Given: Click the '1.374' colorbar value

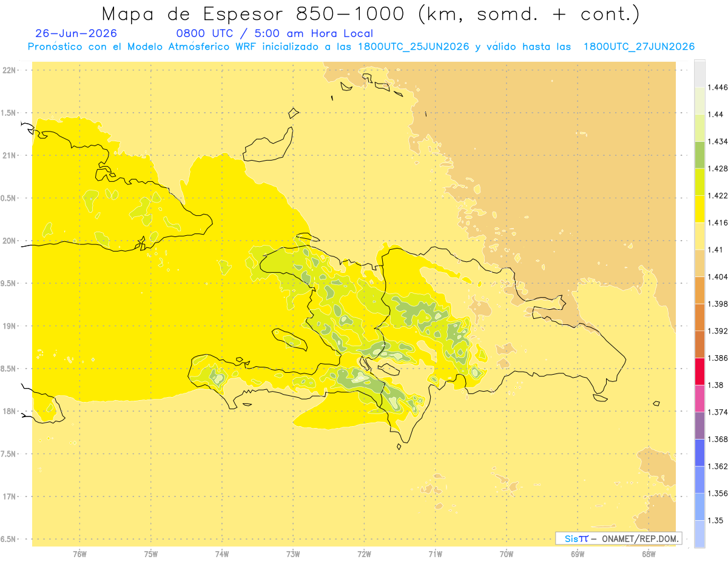Looking at the screenshot, I should tap(718, 412).
